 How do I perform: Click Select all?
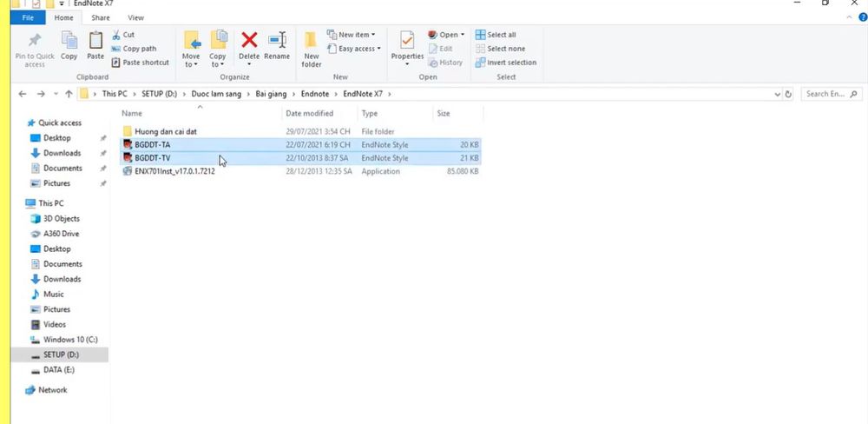(x=496, y=35)
